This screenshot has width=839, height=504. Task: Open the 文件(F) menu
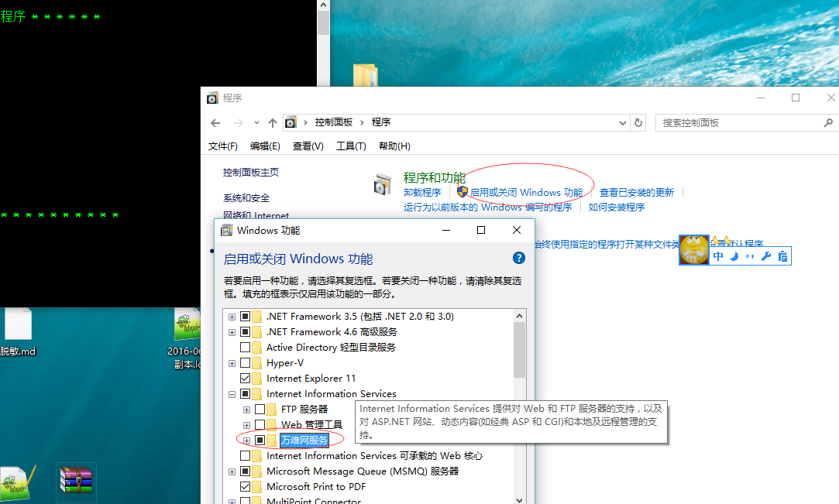click(222, 146)
